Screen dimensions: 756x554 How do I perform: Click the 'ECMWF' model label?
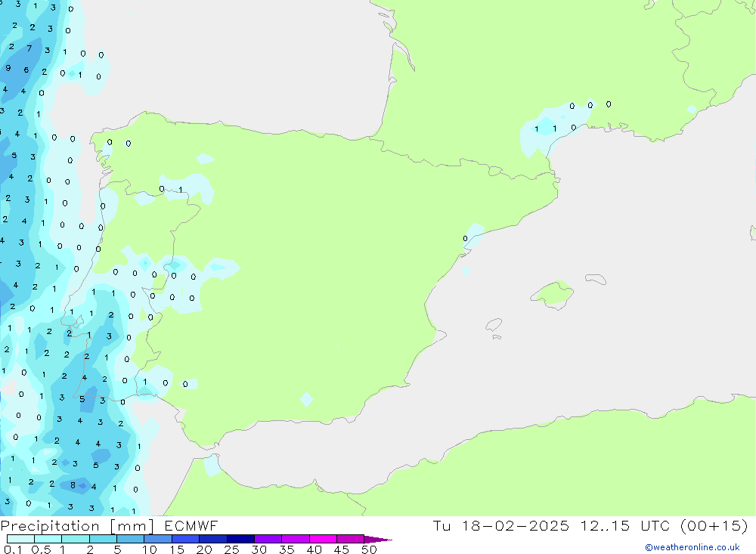[x=191, y=526]
